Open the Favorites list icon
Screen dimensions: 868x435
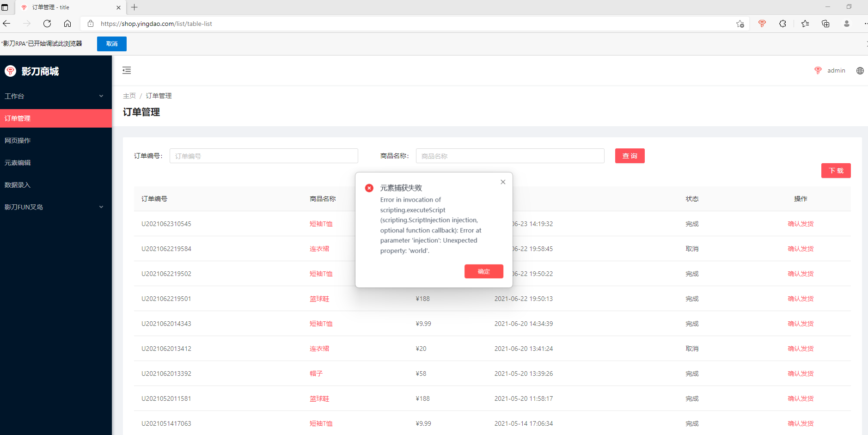(x=805, y=24)
